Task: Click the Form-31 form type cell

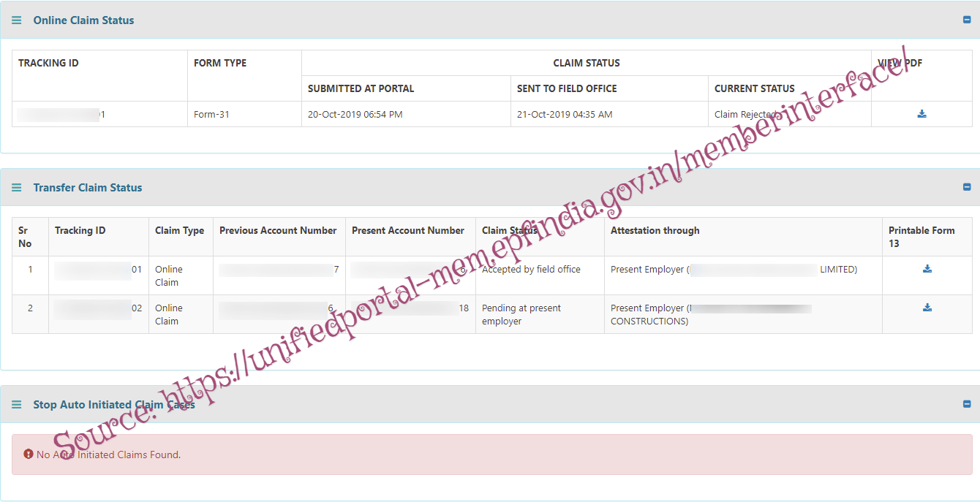Action: (211, 114)
